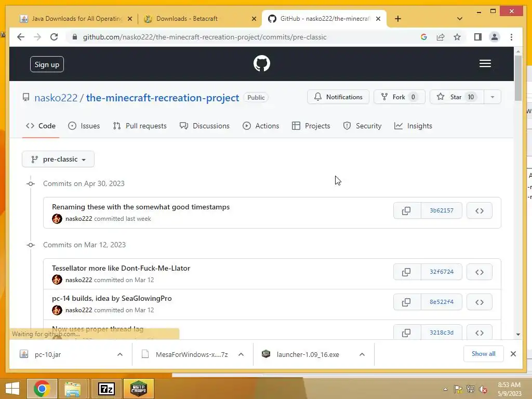
Task: Open Chrome three-dot menu
Action: [511, 37]
